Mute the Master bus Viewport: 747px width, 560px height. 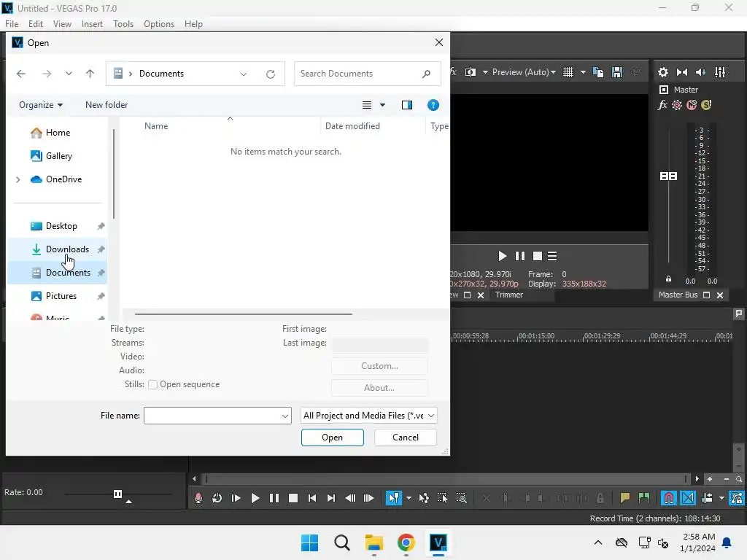[692, 105]
